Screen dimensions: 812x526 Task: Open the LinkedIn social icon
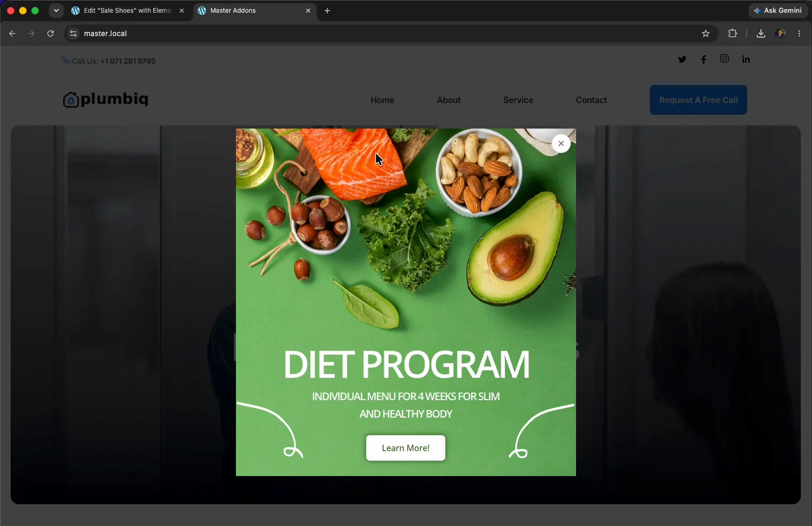tap(746, 60)
